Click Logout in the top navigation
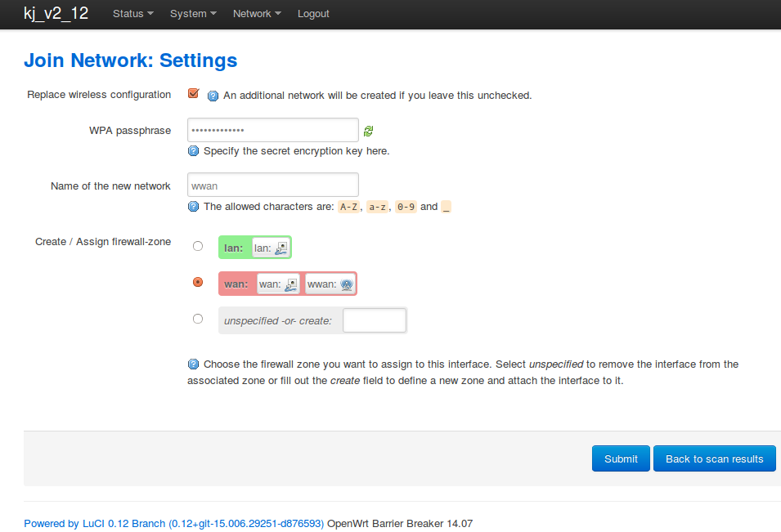Screen dimensions: 781x532 click(x=313, y=14)
